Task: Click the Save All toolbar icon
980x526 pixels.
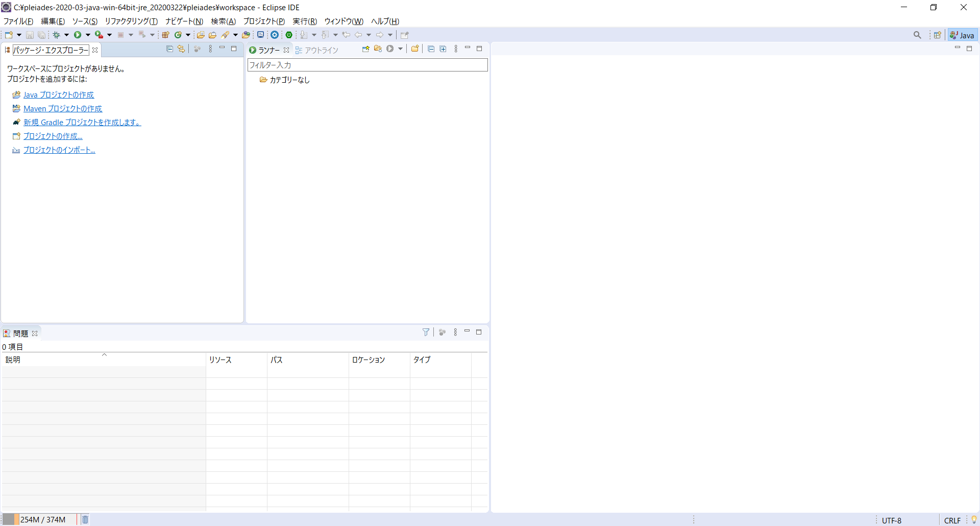Action: pyautogui.click(x=41, y=35)
